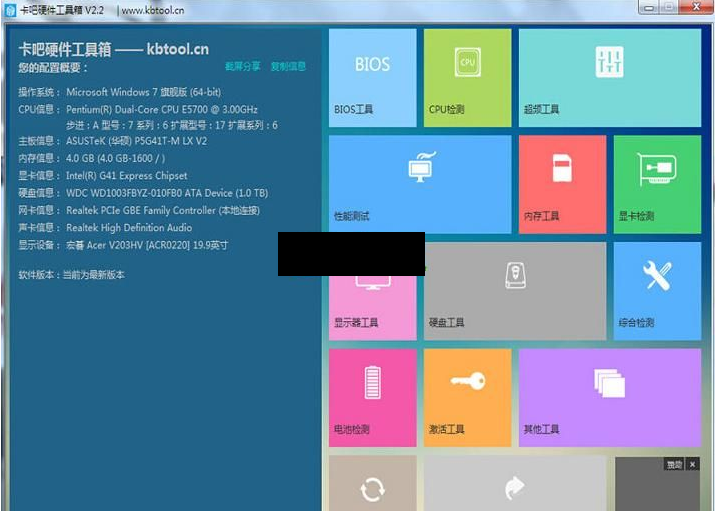The image size is (715, 511).
Task: Click the 截屏分享 link
Action: point(243,67)
